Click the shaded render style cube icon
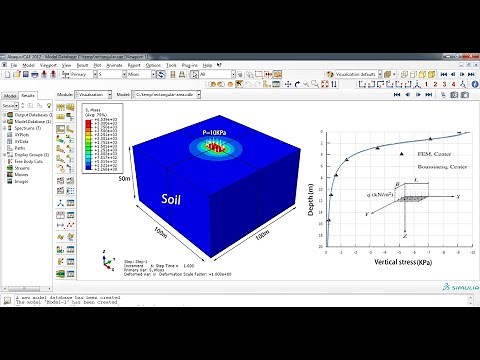480x360 pixels. click(x=432, y=74)
